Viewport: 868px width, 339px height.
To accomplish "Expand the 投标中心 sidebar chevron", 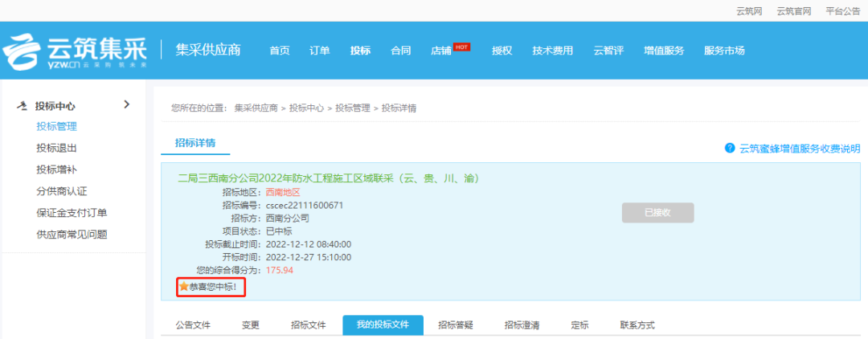I will click(126, 104).
